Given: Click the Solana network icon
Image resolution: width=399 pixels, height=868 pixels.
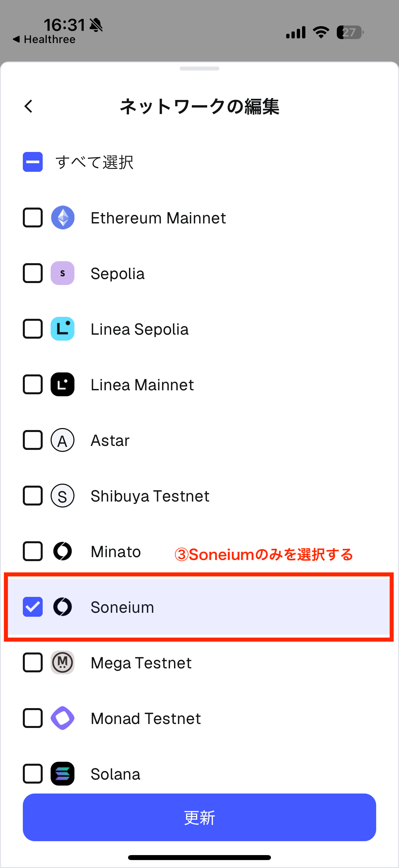Looking at the screenshot, I should [x=63, y=774].
